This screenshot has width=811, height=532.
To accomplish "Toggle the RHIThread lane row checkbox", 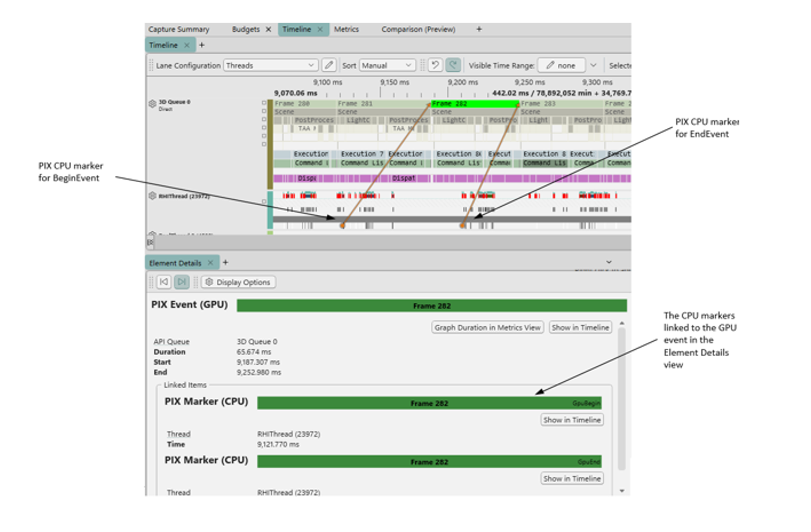I will (264, 202).
